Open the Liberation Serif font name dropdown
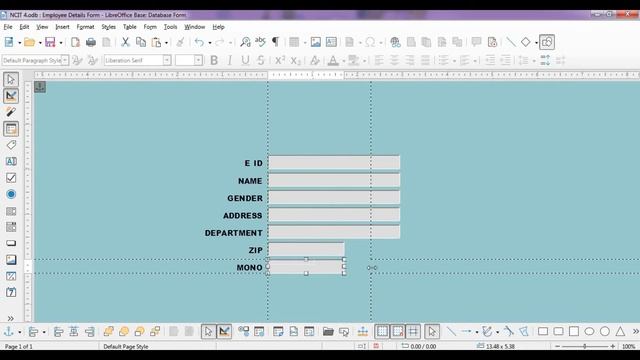The image size is (640, 360). [x=167, y=60]
